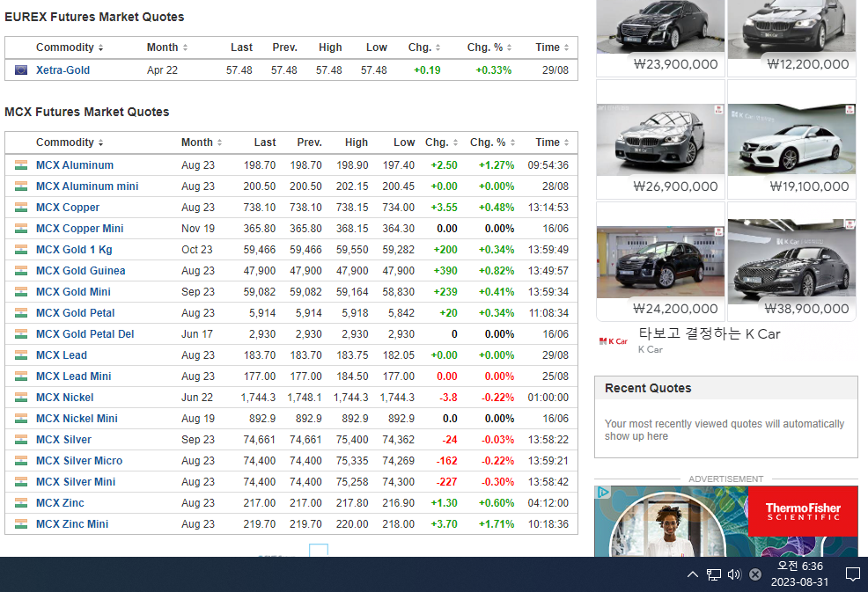Click the '타보고 결정하는 K Car' ad headline
The height and width of the screenshot is (592, 868).
click(x=710, y=333)
